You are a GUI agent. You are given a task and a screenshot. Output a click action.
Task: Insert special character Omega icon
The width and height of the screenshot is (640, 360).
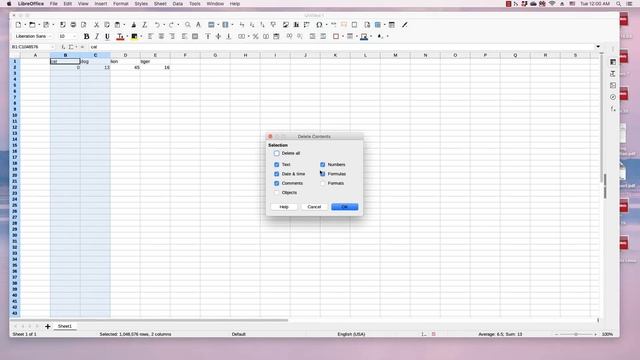[x=319, y=25]
